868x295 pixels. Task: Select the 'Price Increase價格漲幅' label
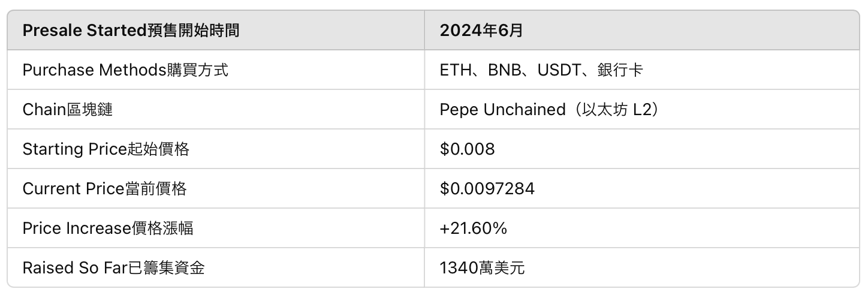coord(108,228)
